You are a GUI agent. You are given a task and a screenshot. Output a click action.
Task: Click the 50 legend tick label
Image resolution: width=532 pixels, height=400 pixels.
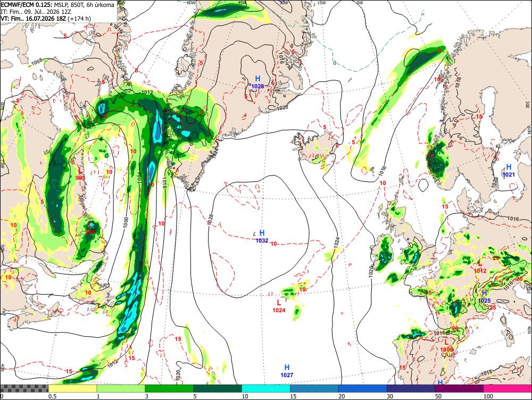point(438,396)
